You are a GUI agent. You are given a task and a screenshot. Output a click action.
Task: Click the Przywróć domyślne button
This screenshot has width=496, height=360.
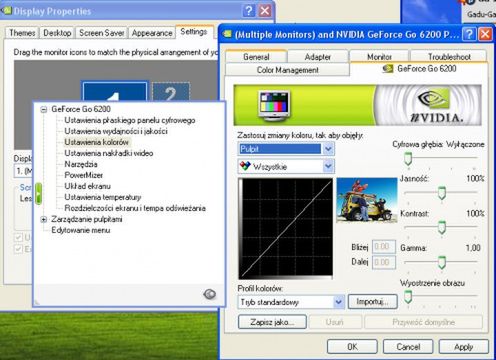click(423, 322)
